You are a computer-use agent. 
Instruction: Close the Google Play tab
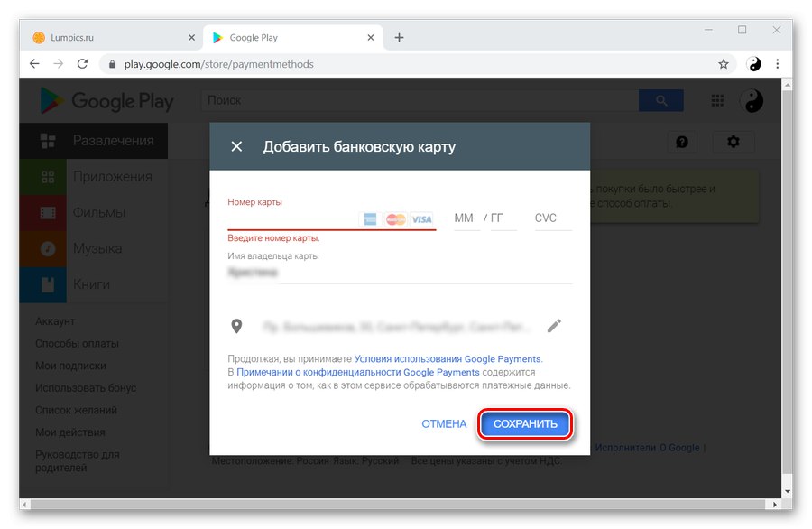(371, 37)
